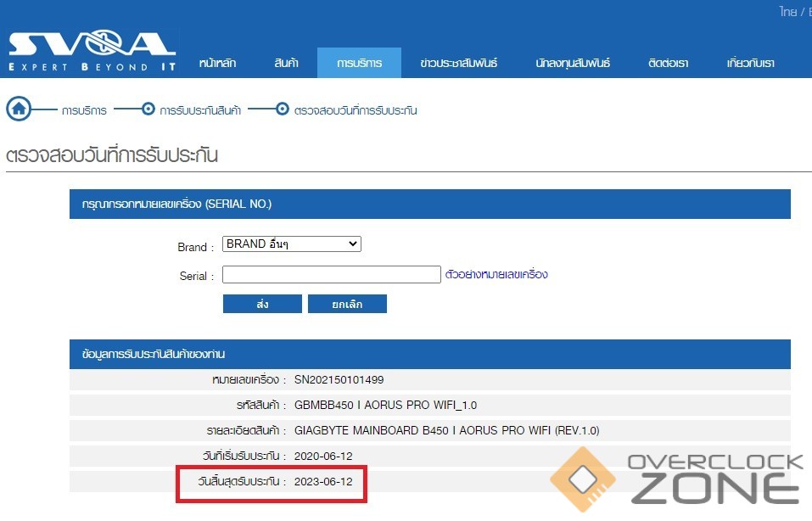
Task: Open ข่าวประชาสัมพันธ์ menu item
Action: [459, 63]
